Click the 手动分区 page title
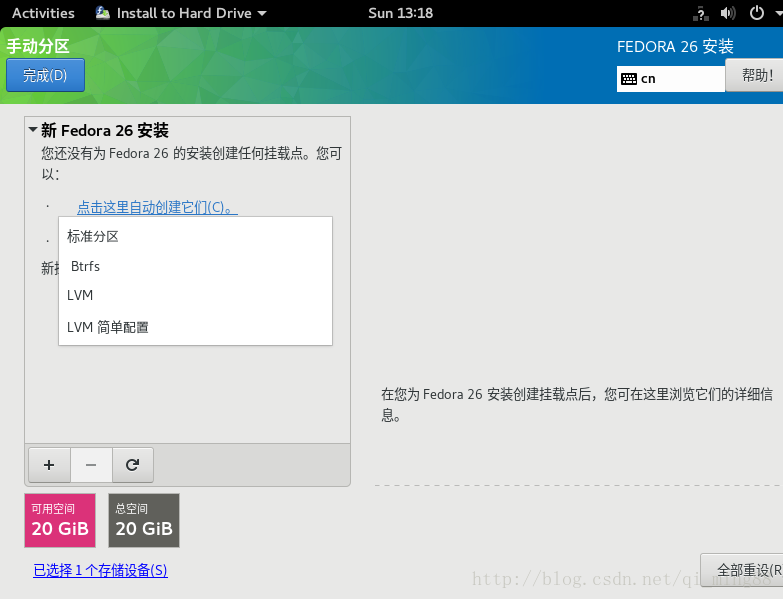Screen dimensions: 783x599 coord(38,46)
